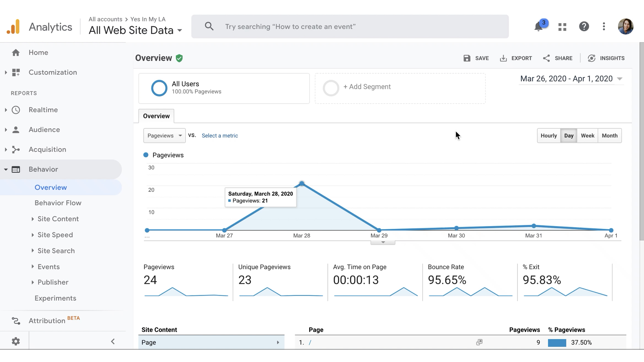Open the Pageviews metric dropdown

point(164,135)
